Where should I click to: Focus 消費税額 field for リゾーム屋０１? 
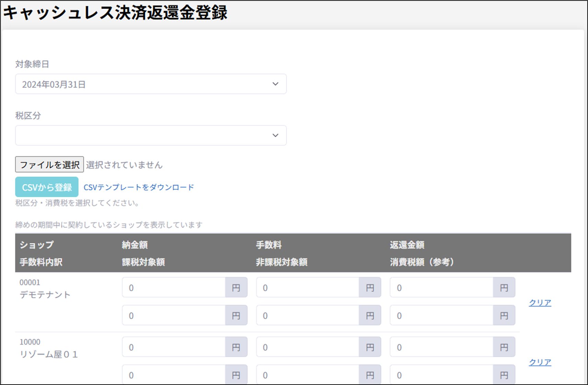pos(441,375)
